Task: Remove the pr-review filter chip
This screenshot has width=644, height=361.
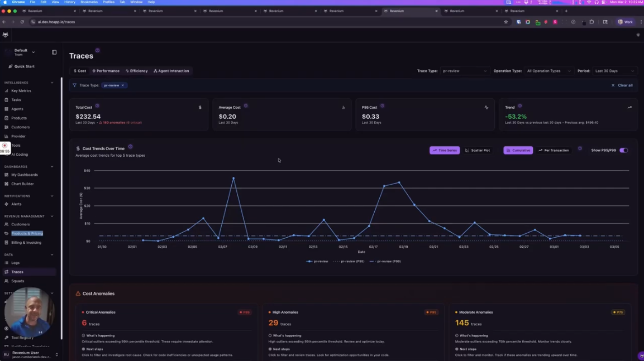Action: coord(122,85)
